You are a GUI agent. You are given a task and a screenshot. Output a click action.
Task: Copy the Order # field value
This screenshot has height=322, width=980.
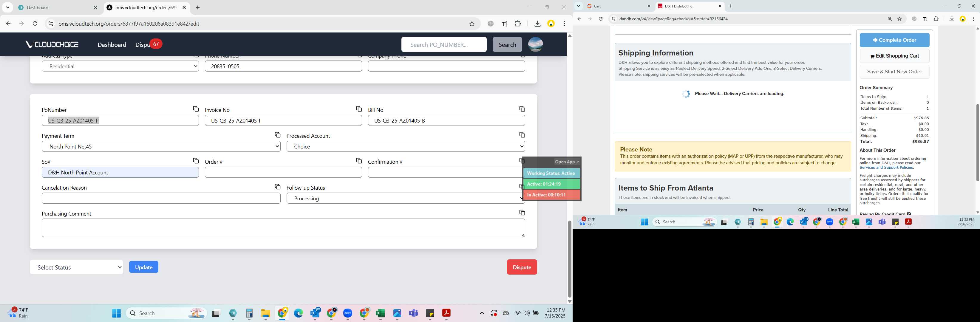click(x=359, y=161)
